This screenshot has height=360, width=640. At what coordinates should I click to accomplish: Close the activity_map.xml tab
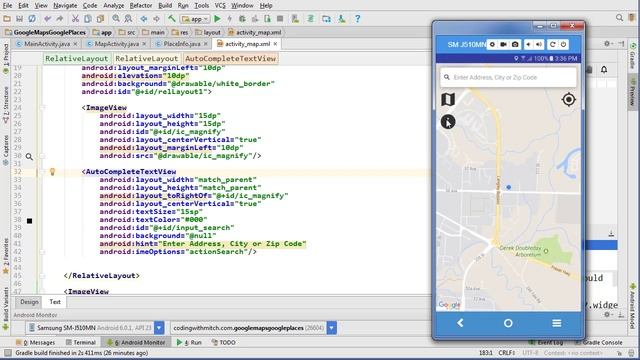pyautogui.click(x=276, y=44)
